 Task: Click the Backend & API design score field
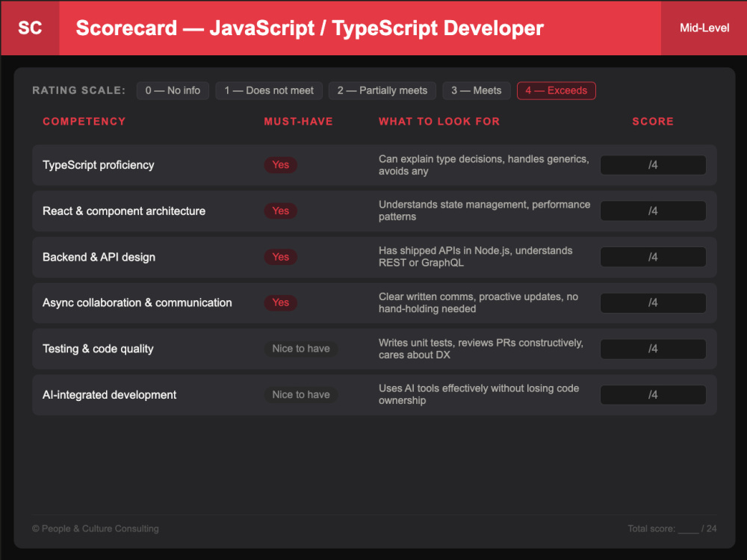pyautogui.click(x=653, y=257)
